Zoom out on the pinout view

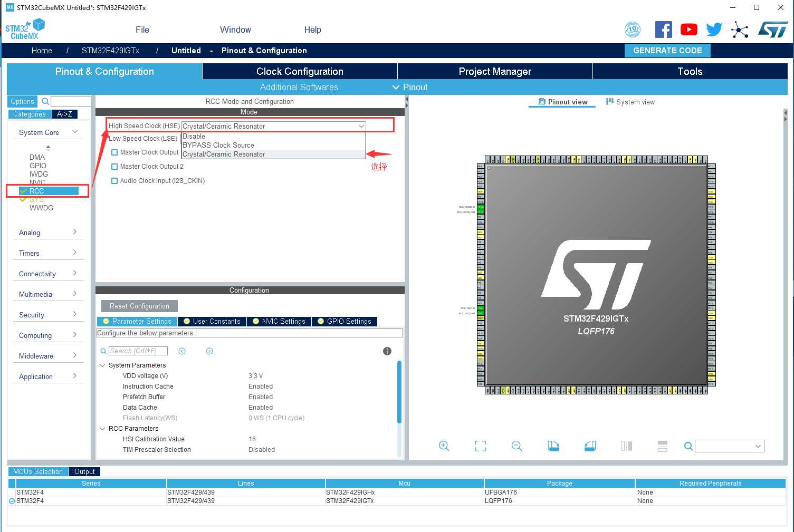click(517, 446)
